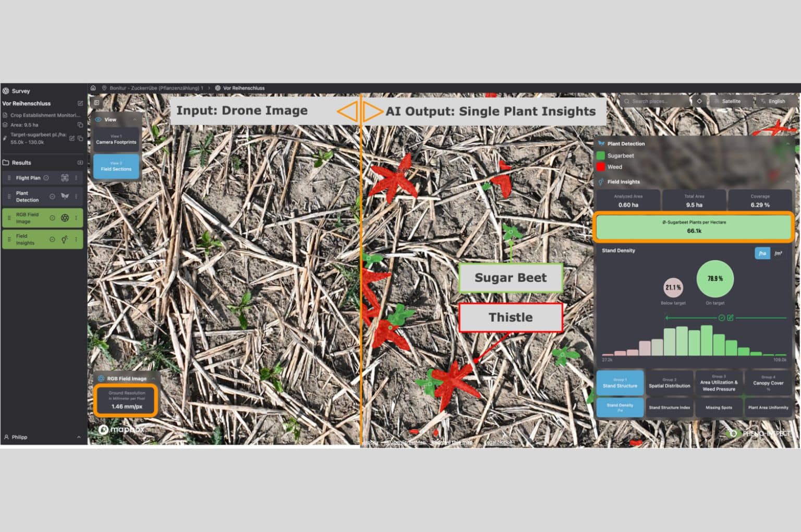Viewport: 801px width, 532px height.
Task: Click the home icon in the breadcrumb
Action: pyautogui.click(x=93, y=88)
